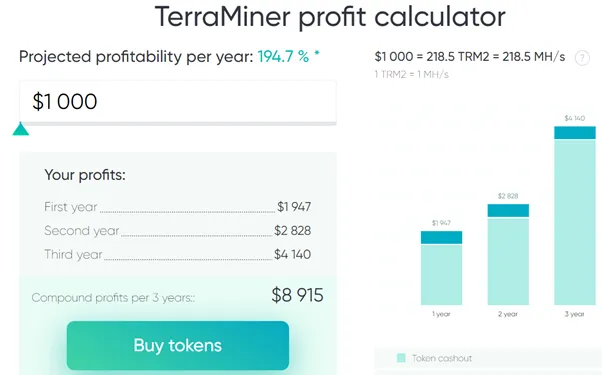
Task: Click the dark teal top of 2 year bar
Action: 508,210
